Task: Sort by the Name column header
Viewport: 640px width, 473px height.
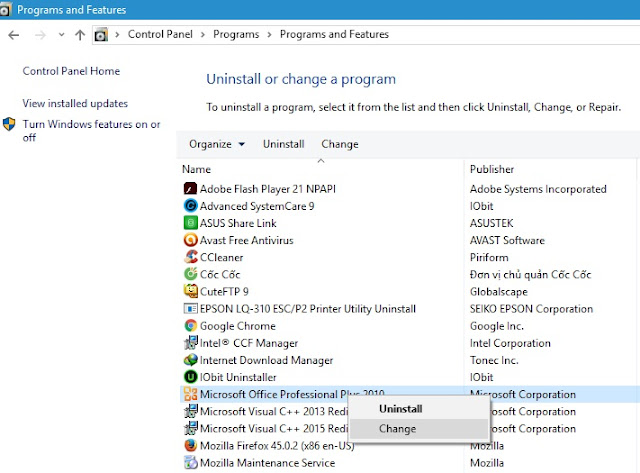Action: click(196, 169)
